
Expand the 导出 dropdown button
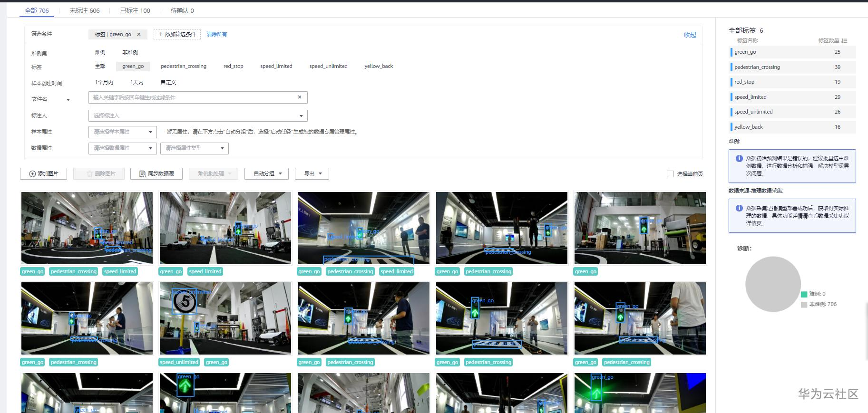(x=312, y=173)
